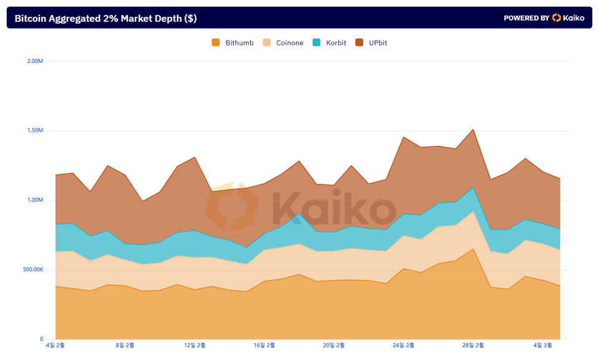Toggle the Coinone series label
Image resolution: width=599 pixels, height=364 pixels.
(290, 43)
